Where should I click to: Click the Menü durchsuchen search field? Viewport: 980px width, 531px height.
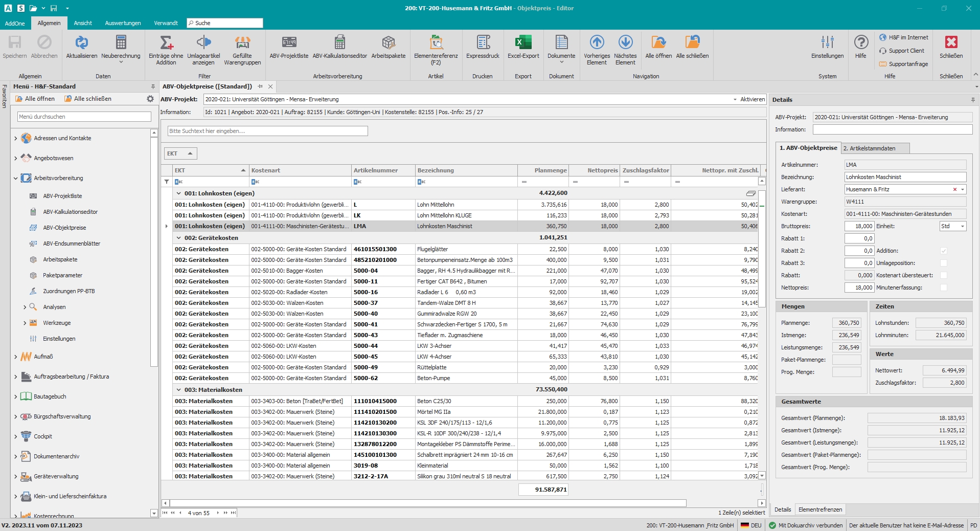click(84, 117)
